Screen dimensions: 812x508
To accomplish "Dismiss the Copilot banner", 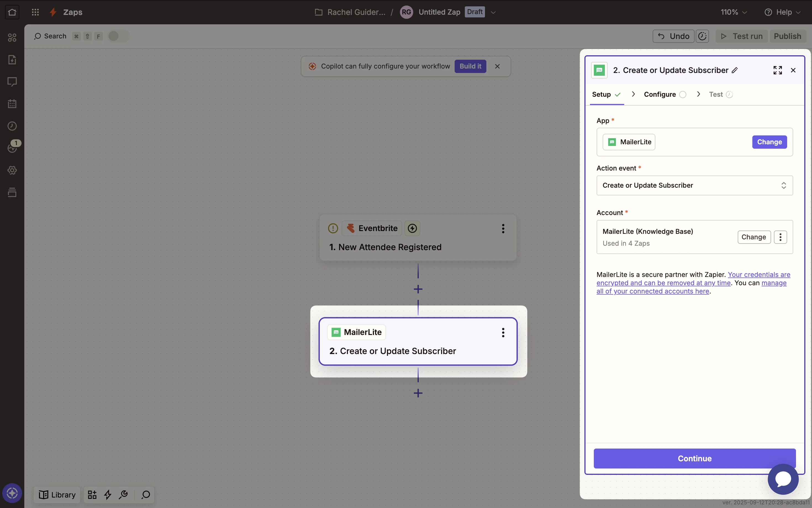I will click(497, 66).
